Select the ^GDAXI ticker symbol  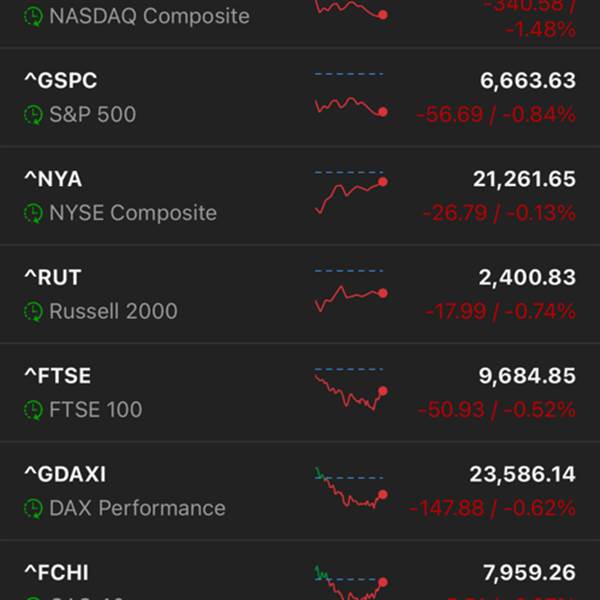pos(65,473)
